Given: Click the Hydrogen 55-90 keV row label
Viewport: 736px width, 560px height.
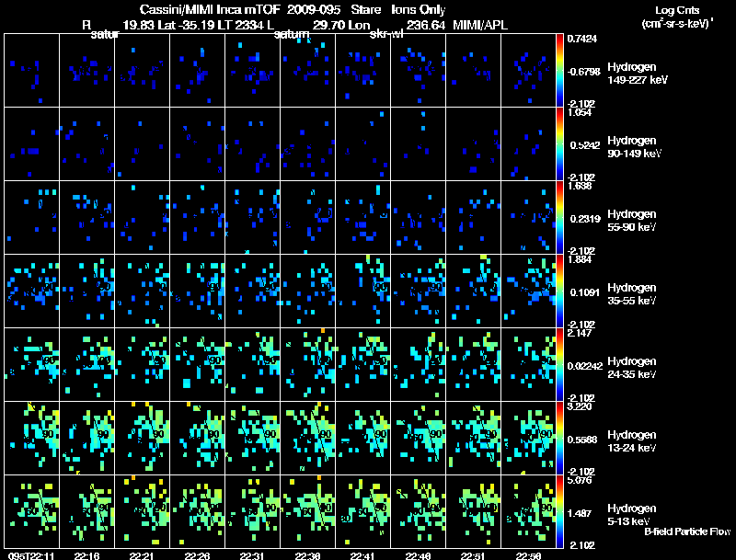Looking at the screenshot, I should click(631, 221).
